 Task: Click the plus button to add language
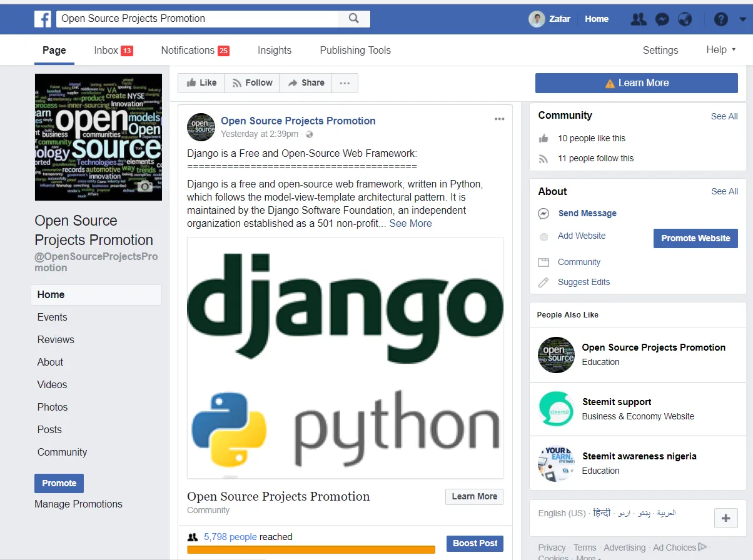pyautogui.click(x=726, y=518)
